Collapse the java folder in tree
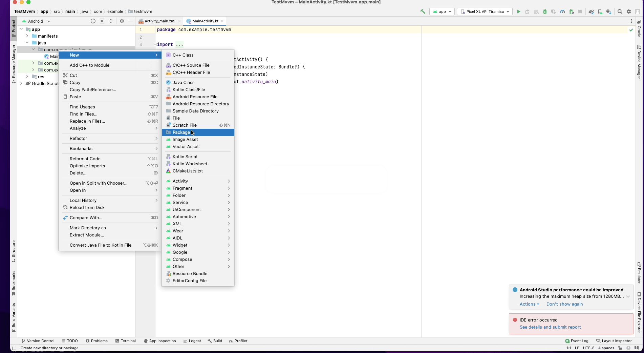The width and height of the screenshot is (644, 353). [27, 43]
